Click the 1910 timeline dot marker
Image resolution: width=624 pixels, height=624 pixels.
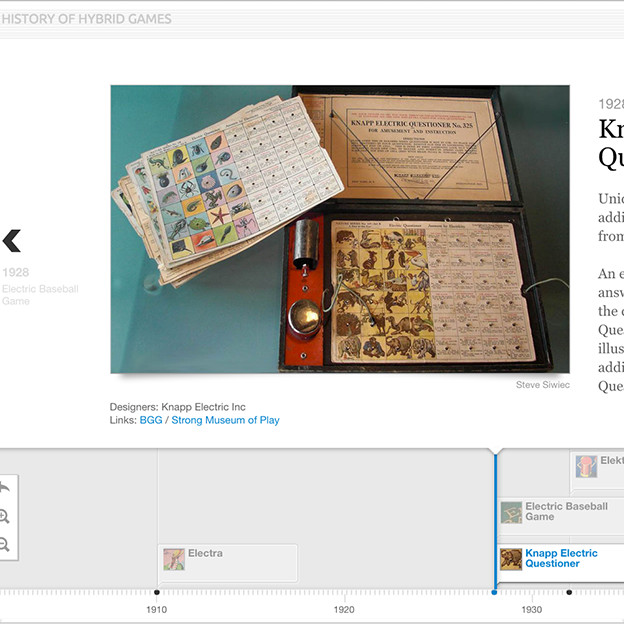157,592
